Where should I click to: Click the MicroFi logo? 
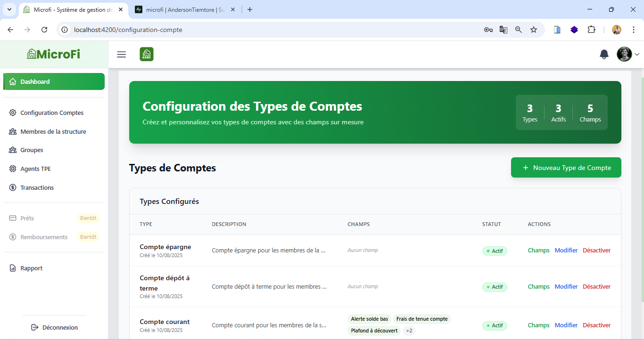point(53,54)
